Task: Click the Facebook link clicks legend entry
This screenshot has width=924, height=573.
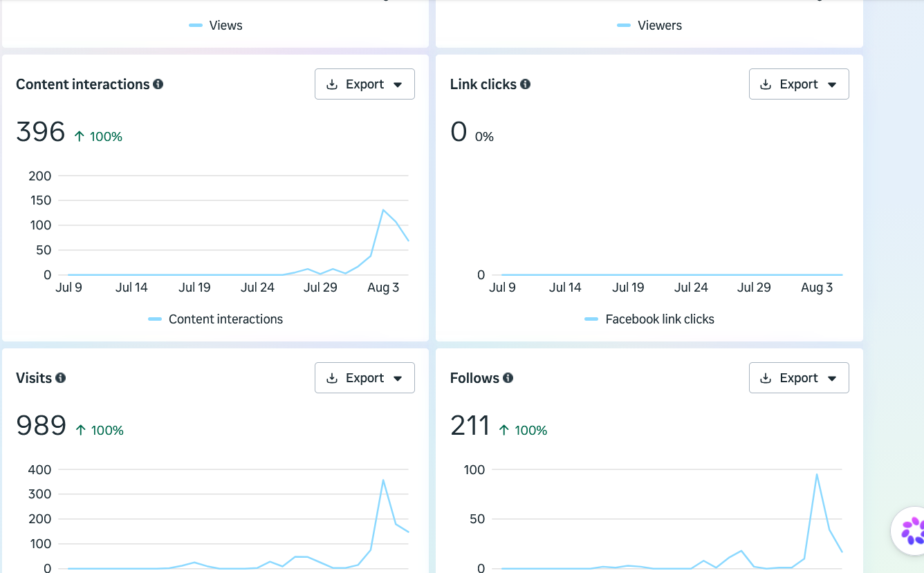Action: (649, 319)
